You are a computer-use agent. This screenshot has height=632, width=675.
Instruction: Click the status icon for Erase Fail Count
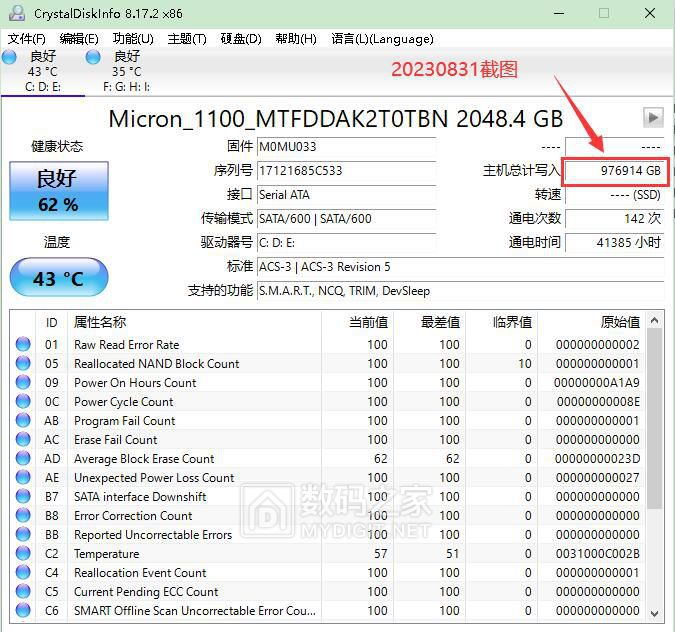pos(23,439)
